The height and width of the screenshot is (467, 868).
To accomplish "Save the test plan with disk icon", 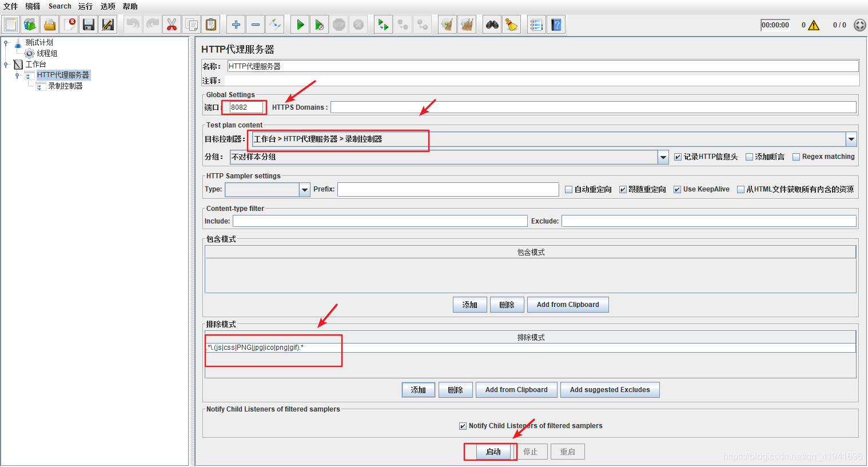I will click(89, 25).
